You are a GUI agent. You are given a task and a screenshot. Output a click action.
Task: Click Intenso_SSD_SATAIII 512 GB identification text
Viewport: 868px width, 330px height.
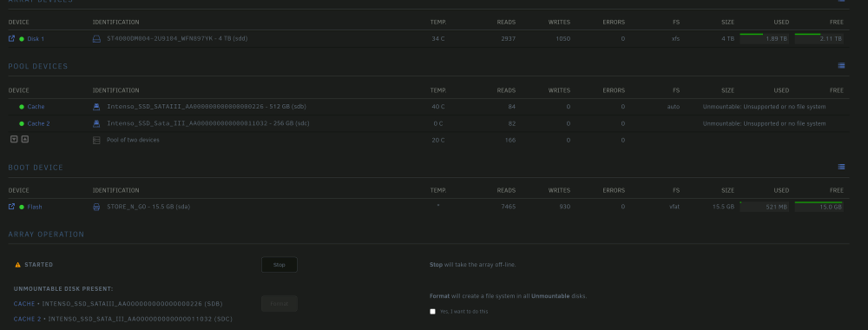207,107
